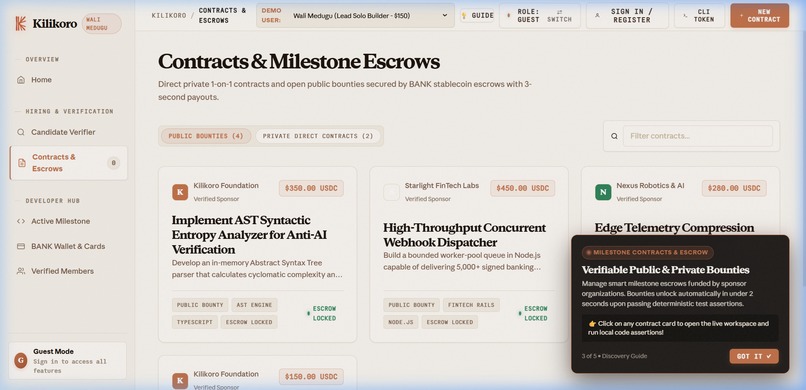Click the Nexus Robotics N logo icon
Screen dimensions: 806x390
click(603, 192)
